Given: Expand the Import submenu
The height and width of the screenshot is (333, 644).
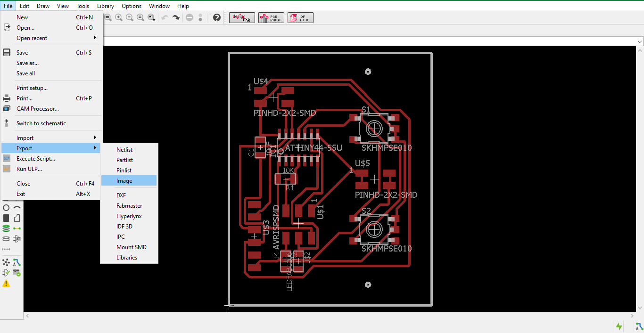Looking at the screenshot, I should click(51, 138).
